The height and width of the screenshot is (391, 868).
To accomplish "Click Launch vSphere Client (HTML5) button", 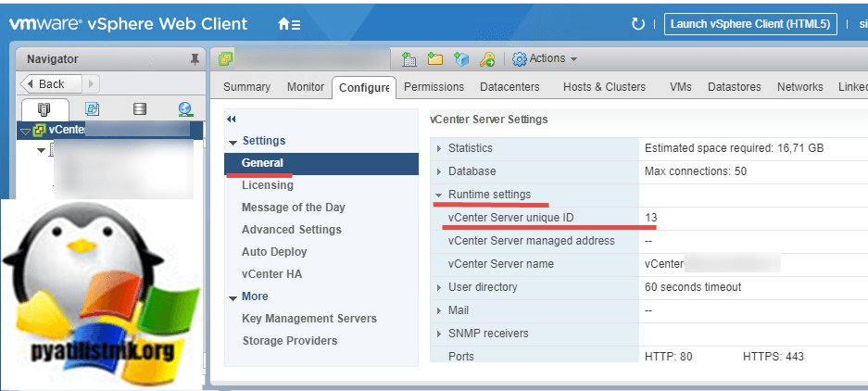I will pyautogui.click(x=749, y=24).
